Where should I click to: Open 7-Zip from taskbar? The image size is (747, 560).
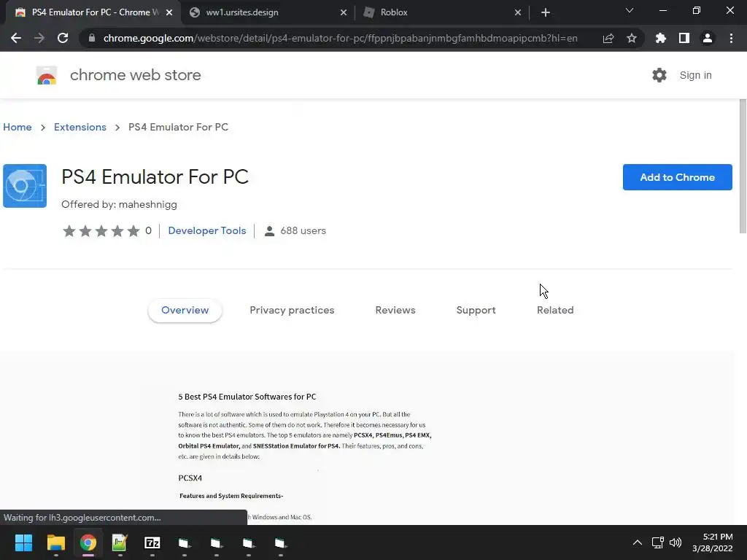152,542
